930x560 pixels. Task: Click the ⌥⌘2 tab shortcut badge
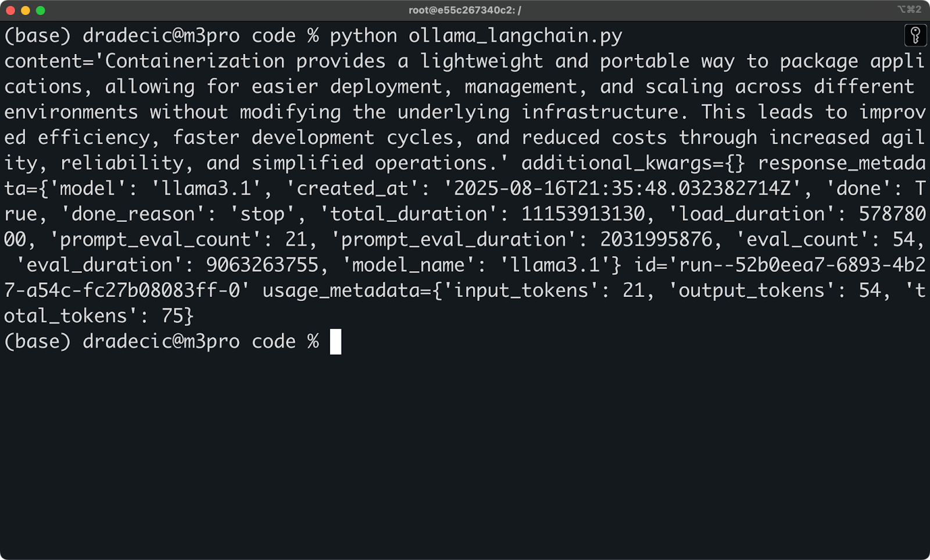click(x=908, y=9)
